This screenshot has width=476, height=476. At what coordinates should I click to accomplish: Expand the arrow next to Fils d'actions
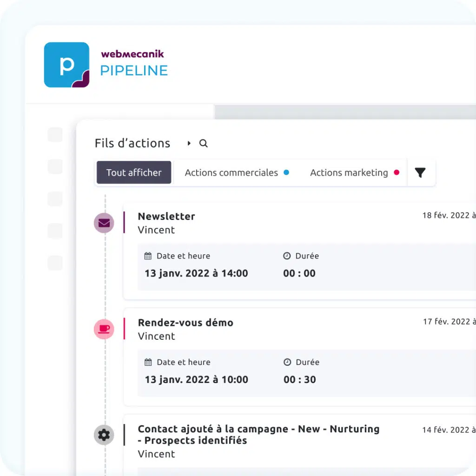pos(189,144)
